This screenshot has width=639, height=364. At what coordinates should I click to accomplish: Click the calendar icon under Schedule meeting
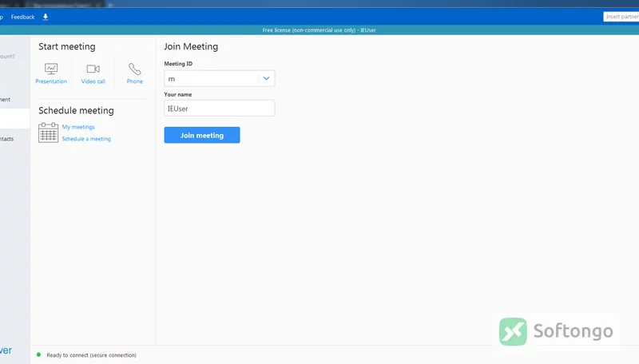[x=48, y=133]
